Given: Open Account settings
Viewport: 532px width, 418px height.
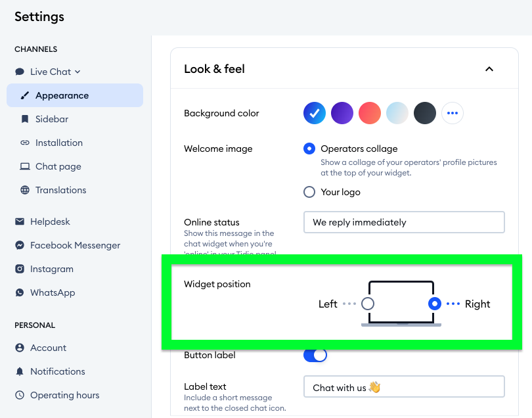Looking at the screenshot, I should 48,348.
